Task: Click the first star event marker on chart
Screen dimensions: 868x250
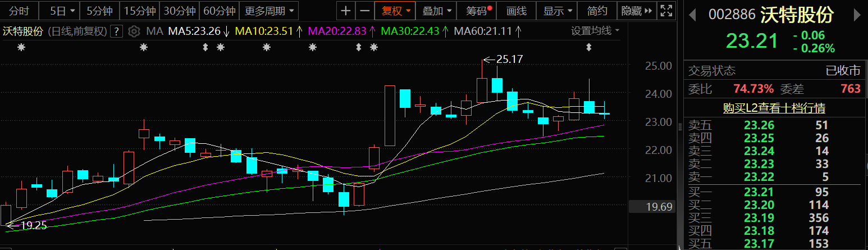Action: click(21, 48)
